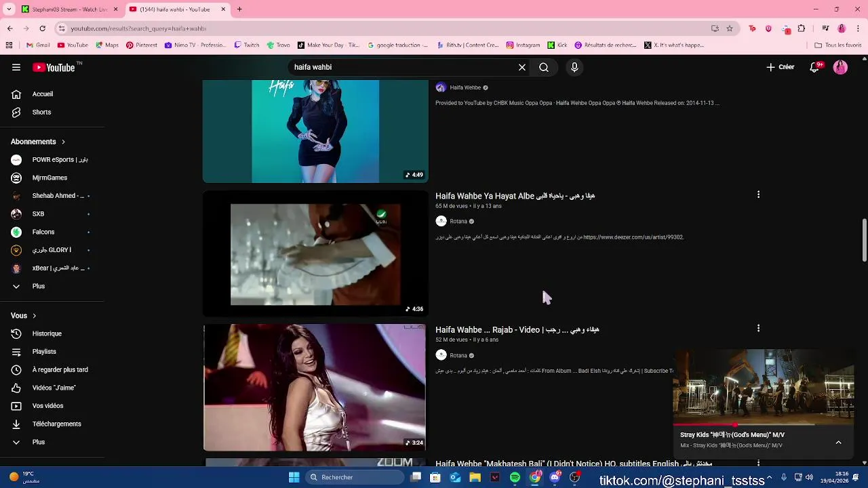Run search with the magnifier button
The image size is (868, 488).
(544, 67)
